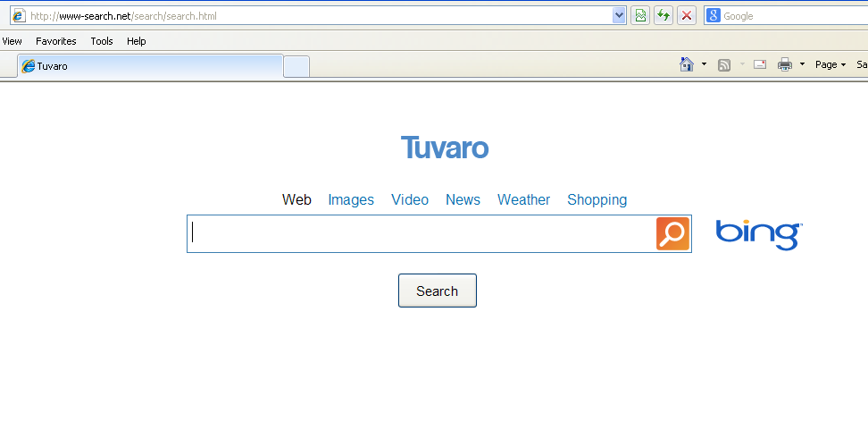
Task: Open the Help menu
Action: tap(136, 41)
